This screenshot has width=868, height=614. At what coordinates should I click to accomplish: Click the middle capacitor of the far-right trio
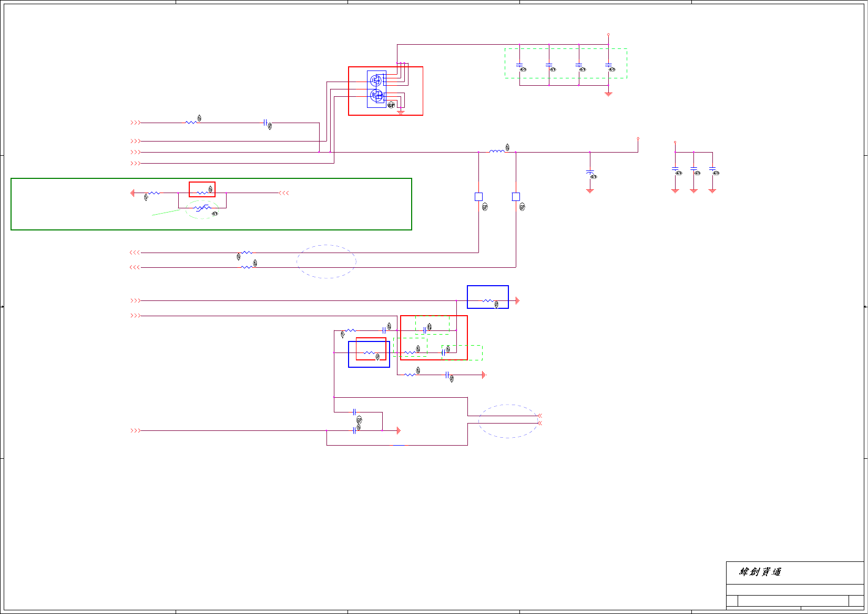point(693,169)
